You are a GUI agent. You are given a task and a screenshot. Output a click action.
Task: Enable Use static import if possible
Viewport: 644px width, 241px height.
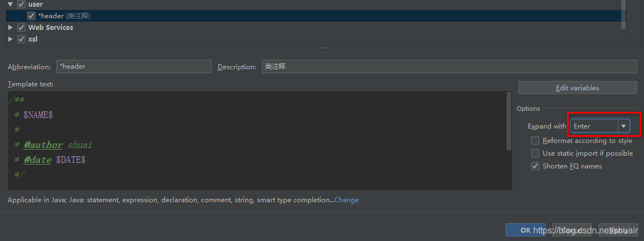535,153
